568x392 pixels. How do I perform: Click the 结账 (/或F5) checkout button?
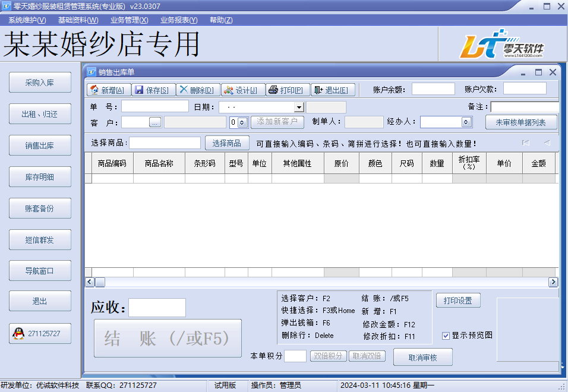[168, 339]
